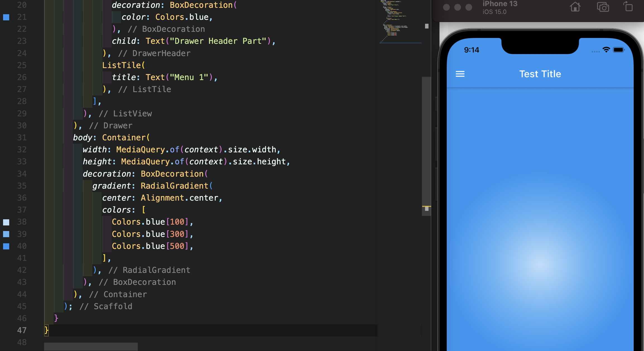Click the horizontal scrollbar at editor bottom
This screenshot has height=351, width=644.
click(x=91, y=347)
